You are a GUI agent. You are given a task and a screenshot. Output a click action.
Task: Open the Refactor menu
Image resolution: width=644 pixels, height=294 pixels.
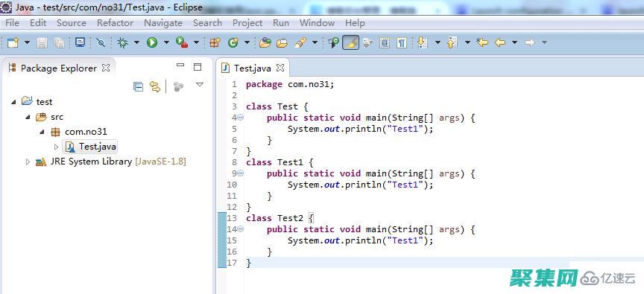pos(115,23)
